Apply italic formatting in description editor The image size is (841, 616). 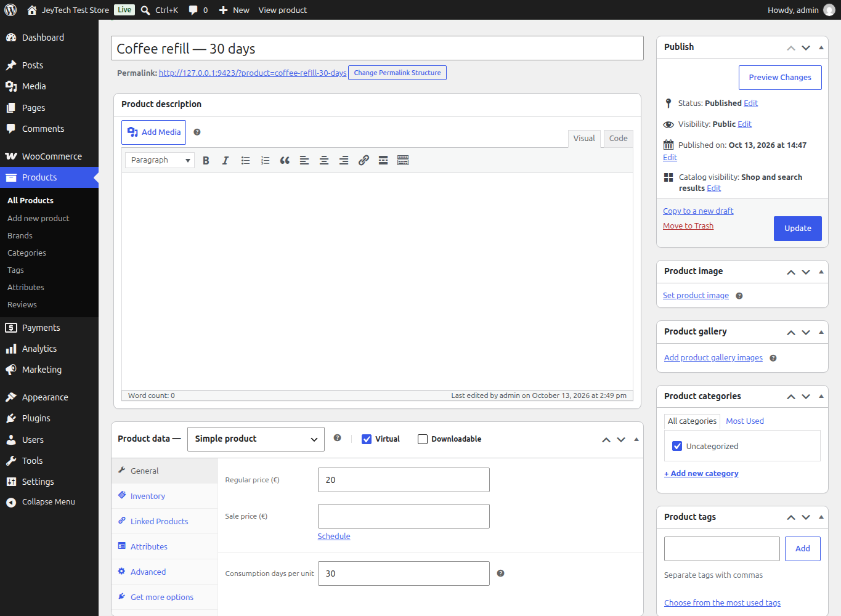coord(225,160)
